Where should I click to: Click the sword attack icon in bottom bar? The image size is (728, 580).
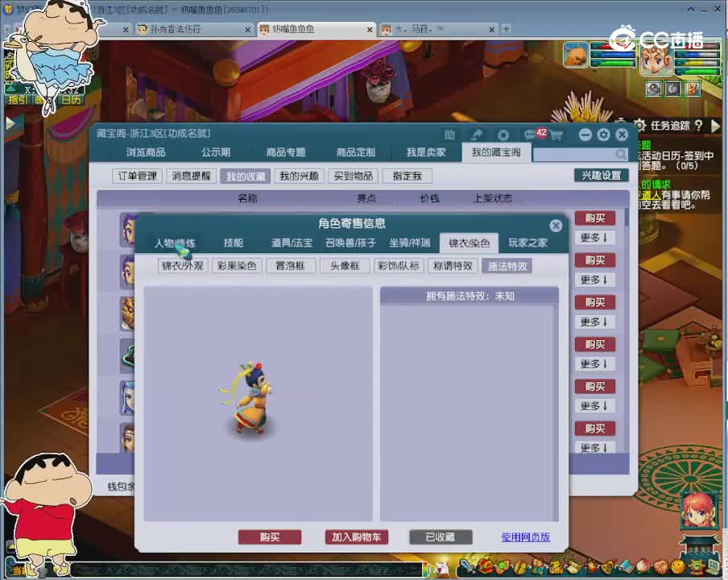coord(465,567)
